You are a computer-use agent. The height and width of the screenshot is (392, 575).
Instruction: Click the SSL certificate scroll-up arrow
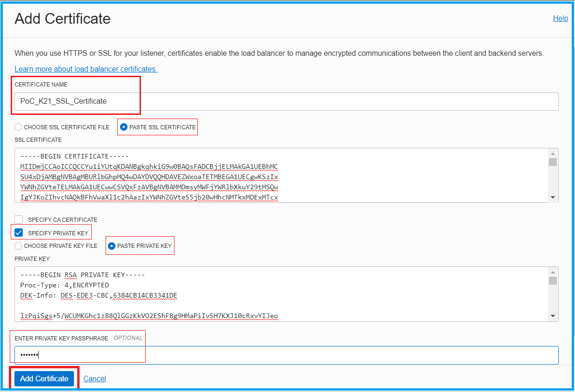pyautogui.click(x=554, y=154)
